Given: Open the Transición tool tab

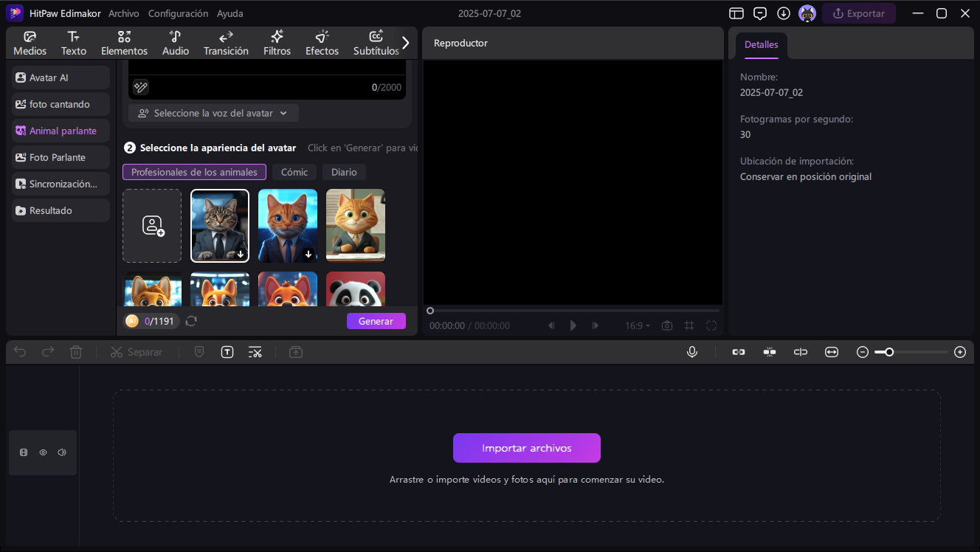Looking at the screenshot, I should pos(226,44).
